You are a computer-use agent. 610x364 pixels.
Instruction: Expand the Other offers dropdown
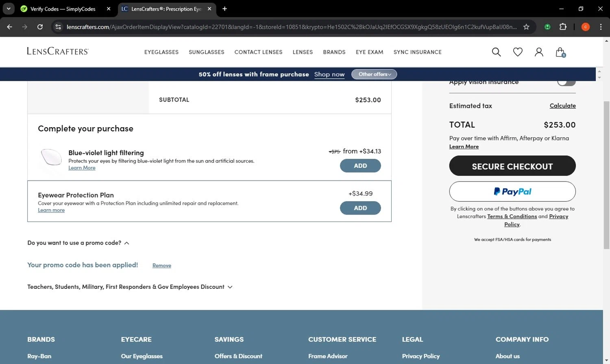[x=374, y=74]
